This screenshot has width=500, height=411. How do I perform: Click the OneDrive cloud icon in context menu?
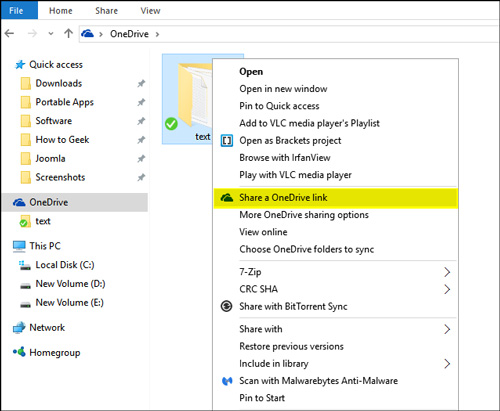click(x=227, y=198)
